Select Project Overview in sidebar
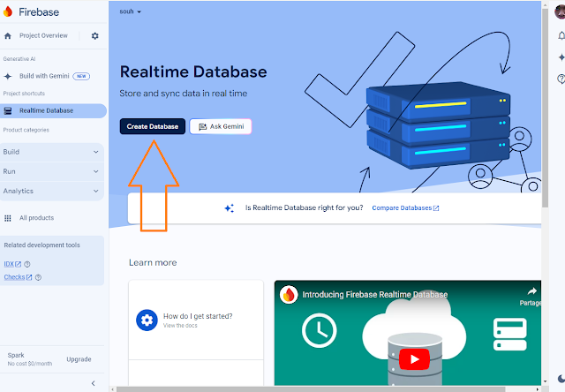This screenshot has width=565, height=392. 43,35
